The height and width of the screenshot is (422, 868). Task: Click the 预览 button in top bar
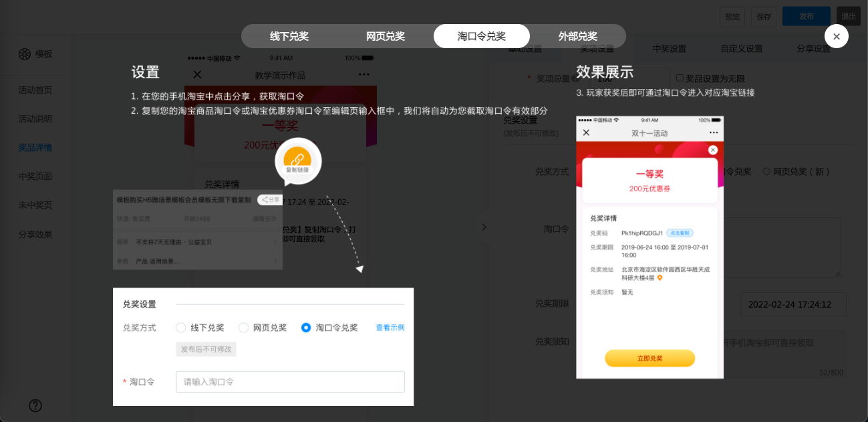point(732,17)
